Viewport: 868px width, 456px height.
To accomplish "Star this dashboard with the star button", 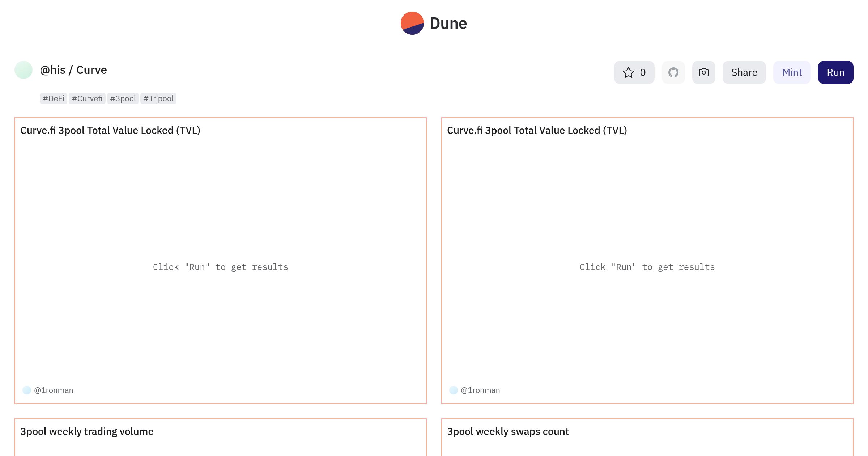I will pos(634,72).
